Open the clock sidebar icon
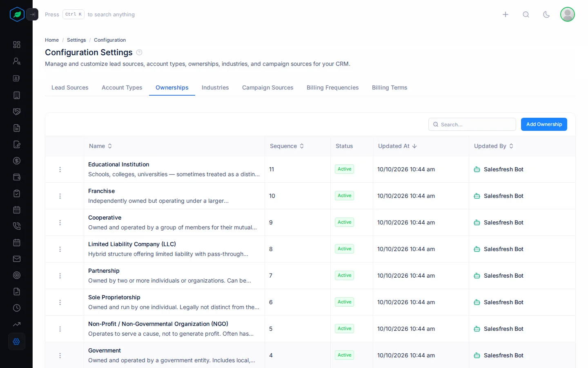 coord(17,308)
